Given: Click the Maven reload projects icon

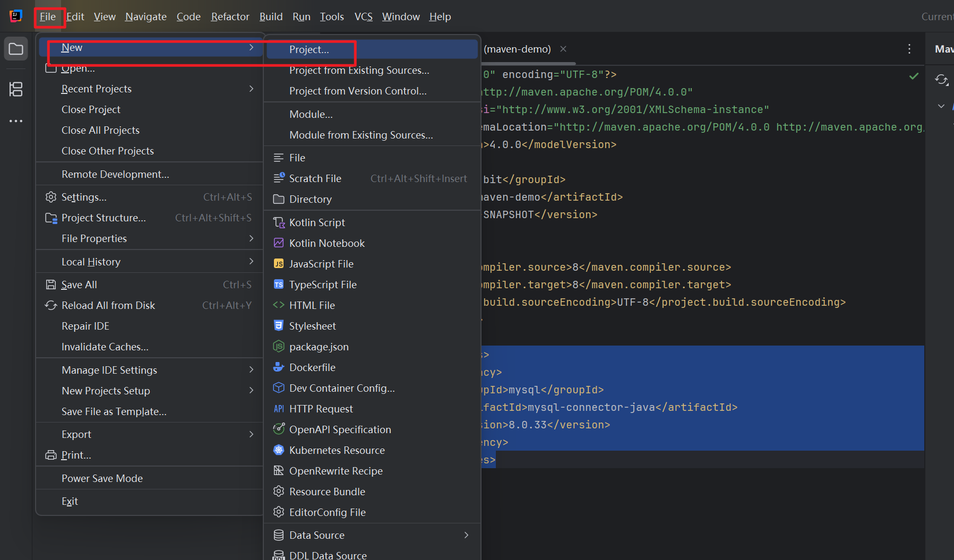Looking at the screenshot, I should point(942,80).
